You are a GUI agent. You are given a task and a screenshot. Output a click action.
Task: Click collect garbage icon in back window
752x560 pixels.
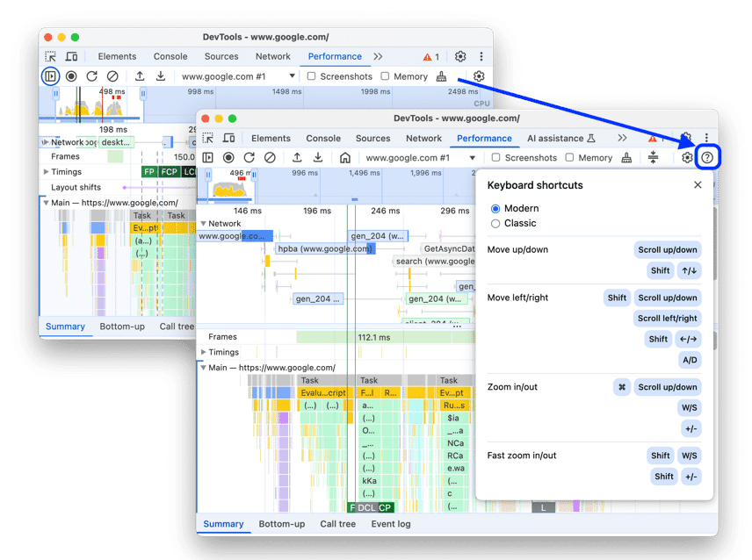[441, 76]
